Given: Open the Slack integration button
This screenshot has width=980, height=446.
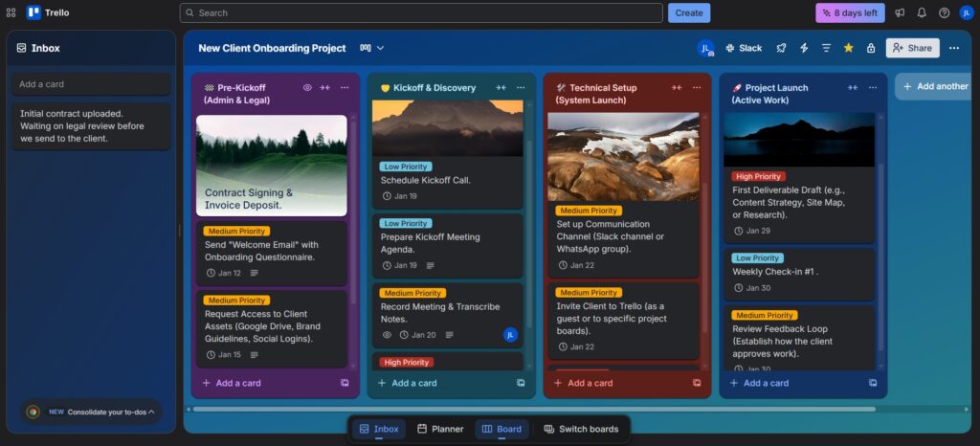Looking at the screenshot, I should tap(744, 48).
